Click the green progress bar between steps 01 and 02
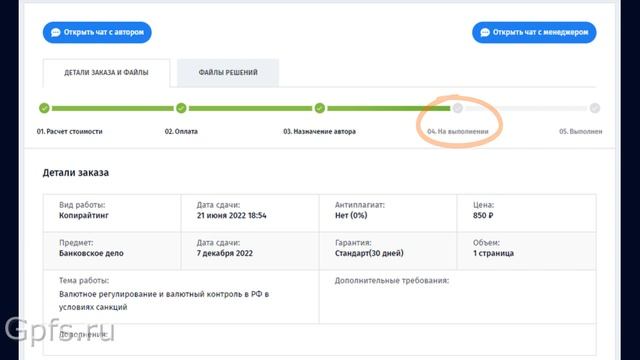 click(x=113, y=108)
